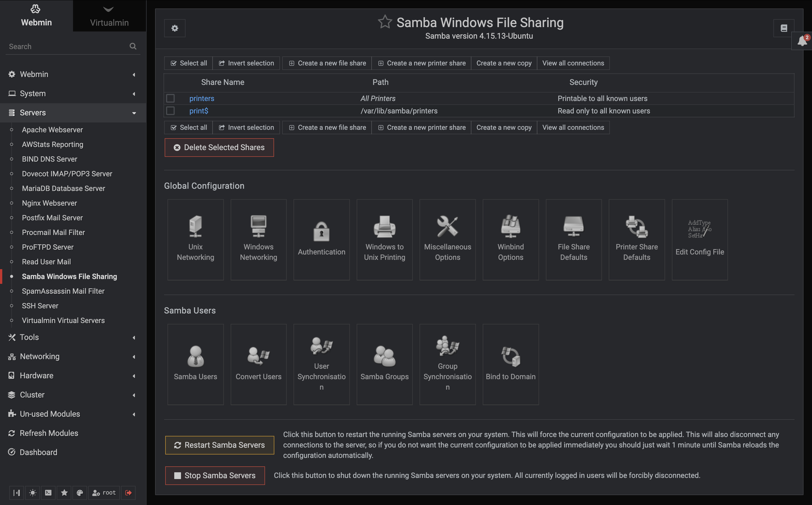Open Group Synchronisation

(447, 364)
